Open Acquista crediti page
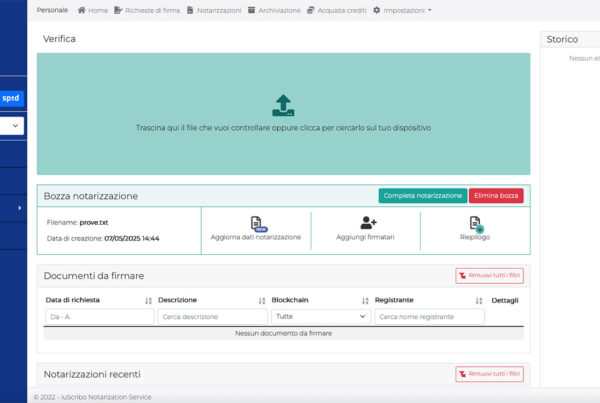 click(337, 10)
